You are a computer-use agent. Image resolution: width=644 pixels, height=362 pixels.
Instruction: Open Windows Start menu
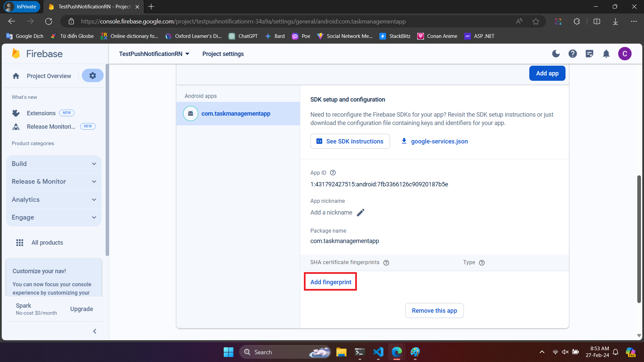coord(228,352)
